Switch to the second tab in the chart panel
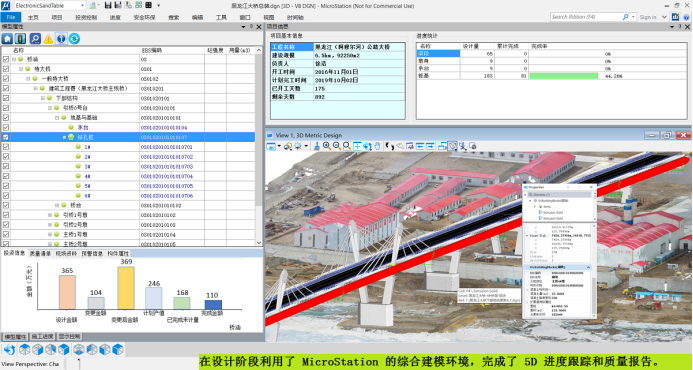The width and height of the screenshot is (693, 370). [40, 254]
